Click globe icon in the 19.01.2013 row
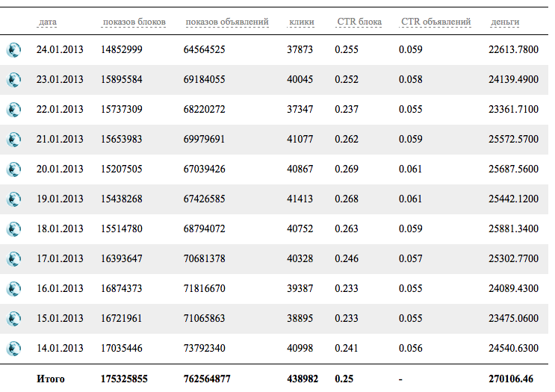The width and height of the screenshot is (555, 392). coord(13,199)
